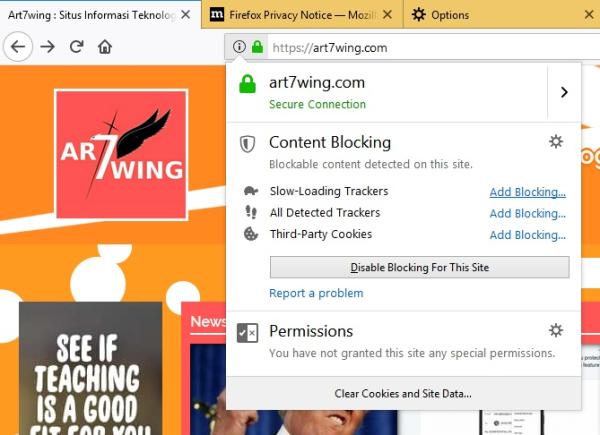The width and height of the screenshot is (600, 435).
Task: Click the browser Back arrow button
Action: pyautogui.click(x=18, y=47)
